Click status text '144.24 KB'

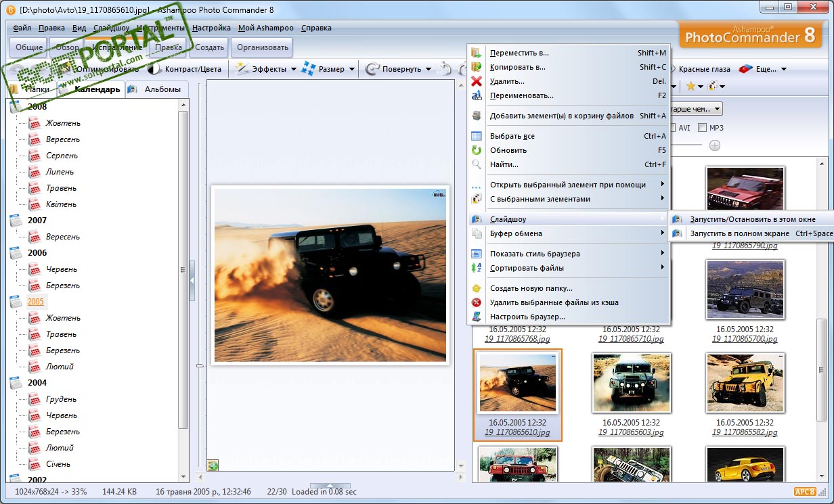pos(120,492)
